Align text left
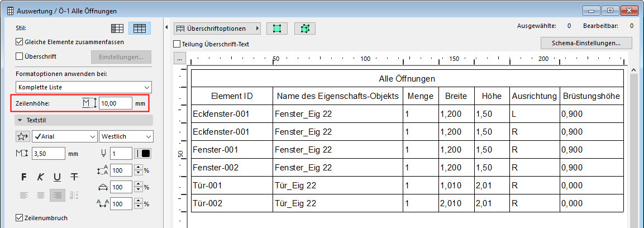 click(24, 196)
